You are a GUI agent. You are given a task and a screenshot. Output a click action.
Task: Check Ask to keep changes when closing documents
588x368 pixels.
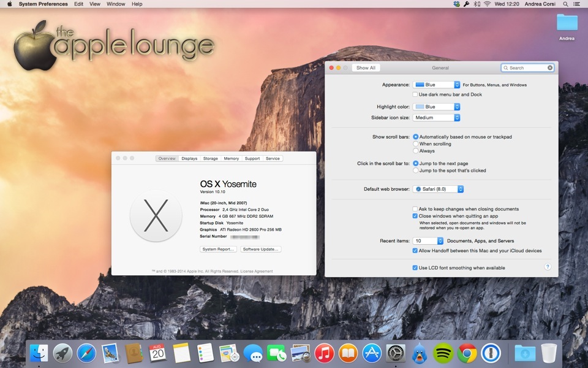click(415, 209)
